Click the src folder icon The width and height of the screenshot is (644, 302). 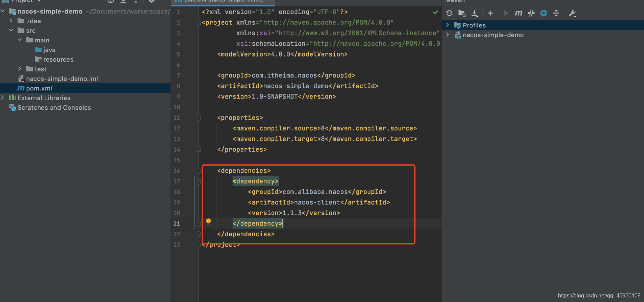click(x=21, y=30)
